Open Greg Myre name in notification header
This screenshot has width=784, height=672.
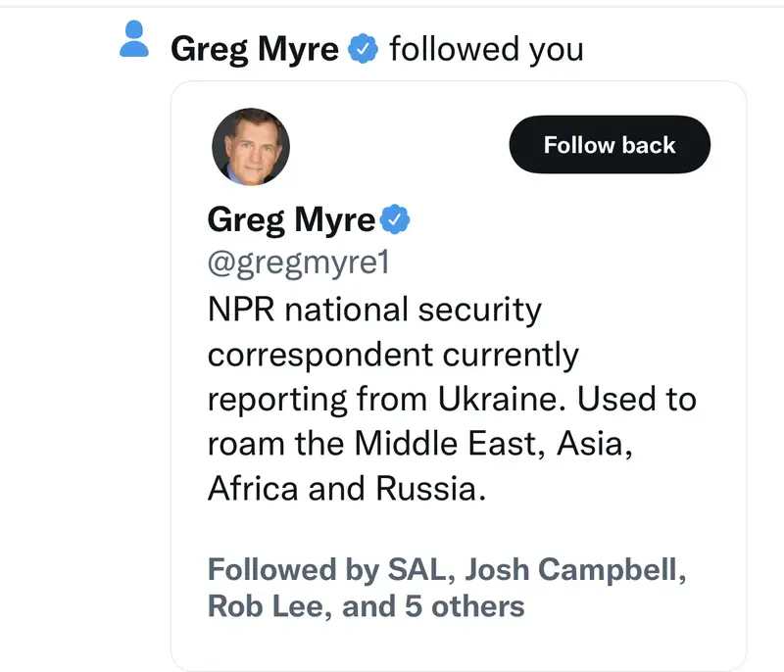255,49
